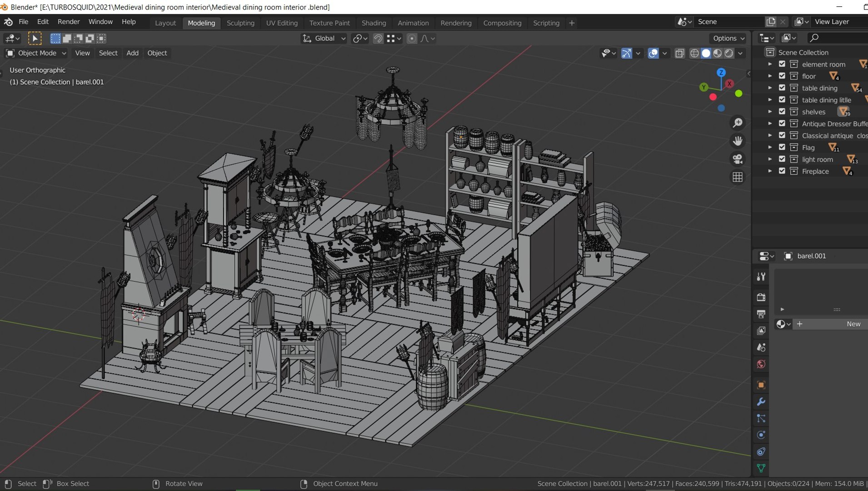The image size is (868, 491).
Task: Open the Modifier properties wrench icon
Action: point(761,402)
